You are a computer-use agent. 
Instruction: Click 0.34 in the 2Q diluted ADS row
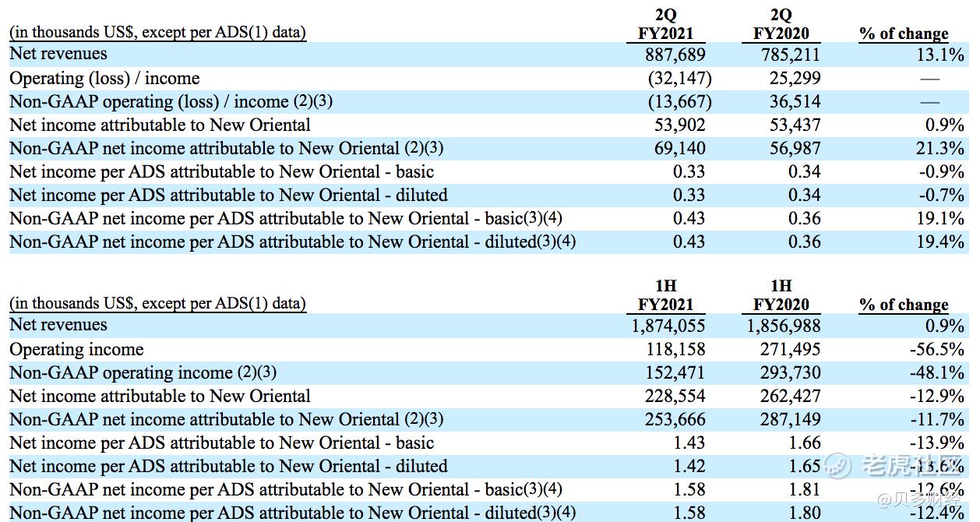805,195
